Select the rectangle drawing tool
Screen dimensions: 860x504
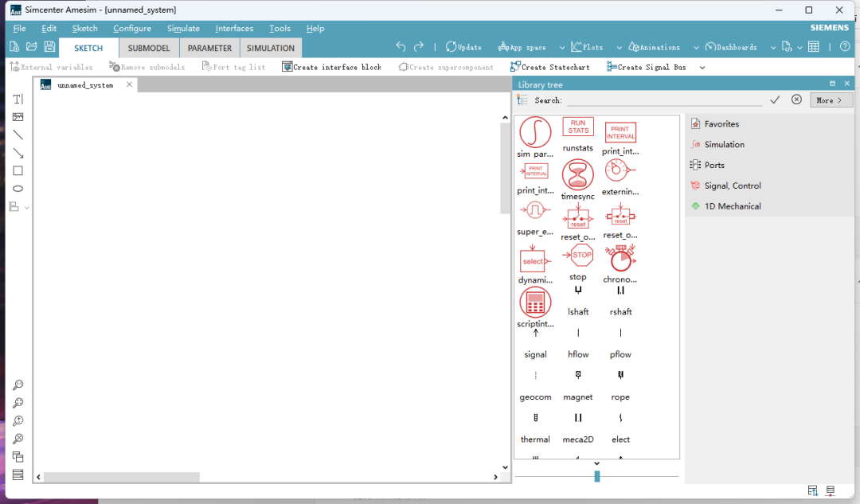pyautogui.click(x=18, y=170)
